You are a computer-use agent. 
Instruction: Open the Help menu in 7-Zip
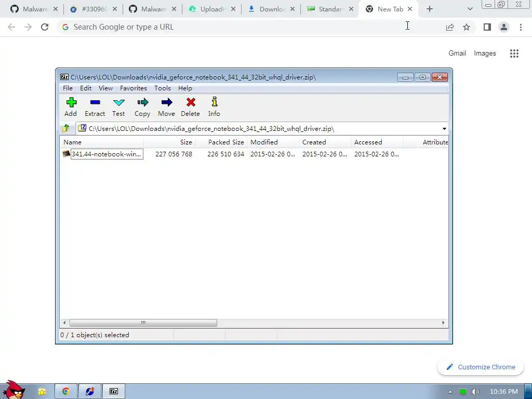click(x=185, y=88)
